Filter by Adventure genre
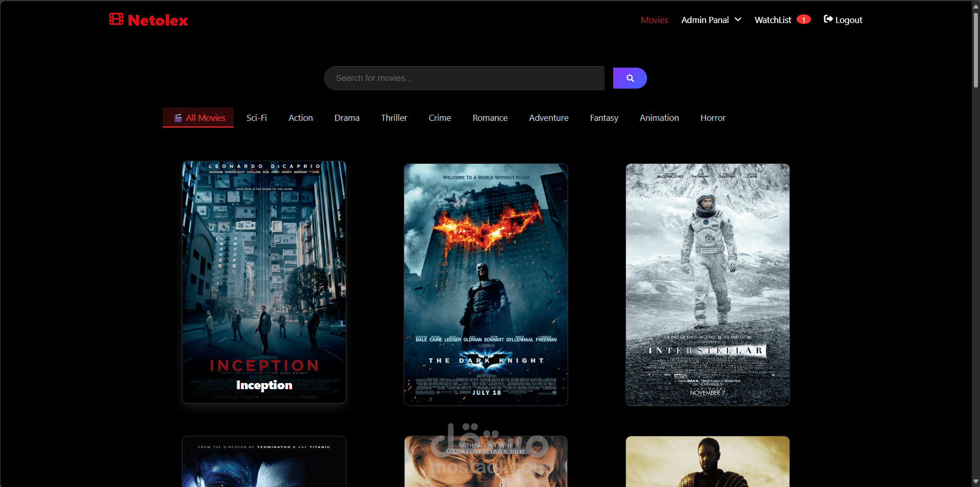 549,118
